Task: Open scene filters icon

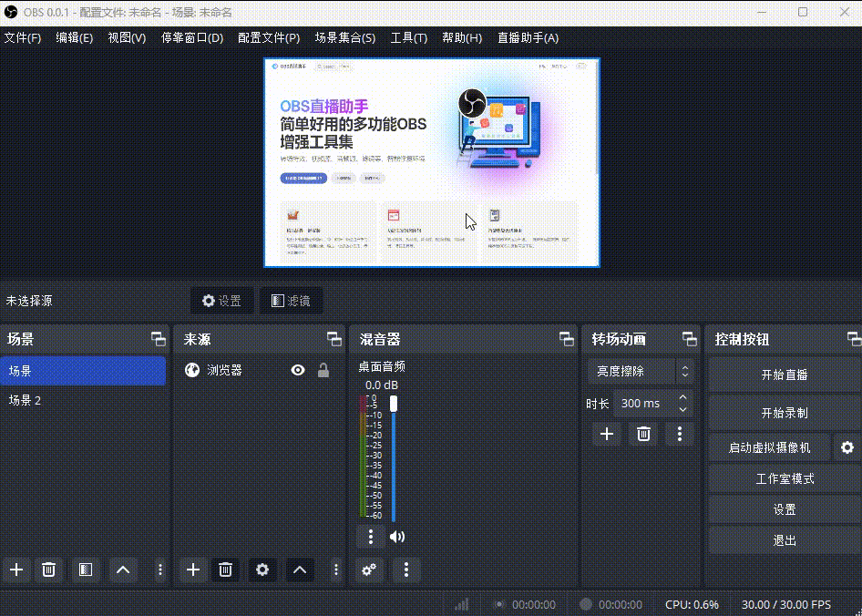Action: (x=86, y=570)
